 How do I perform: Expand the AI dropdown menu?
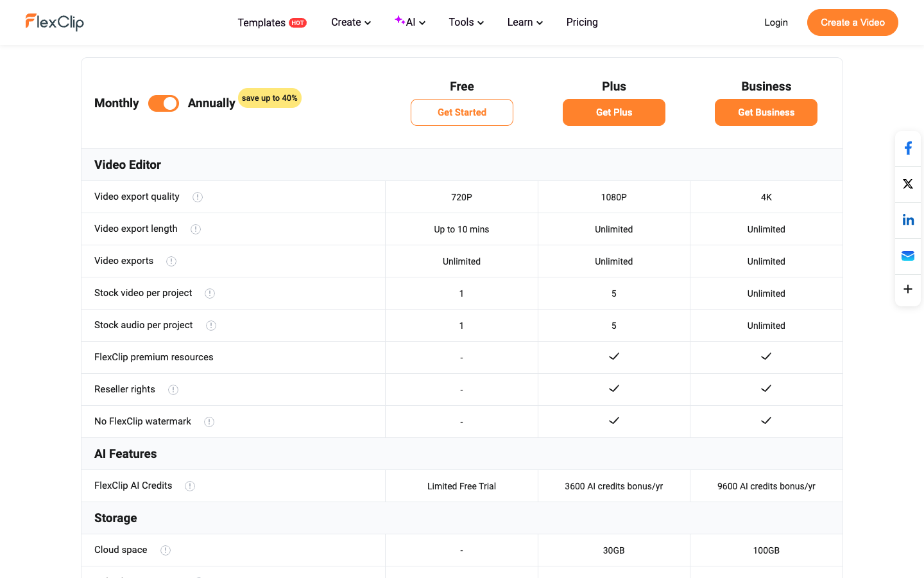point(410,22)
